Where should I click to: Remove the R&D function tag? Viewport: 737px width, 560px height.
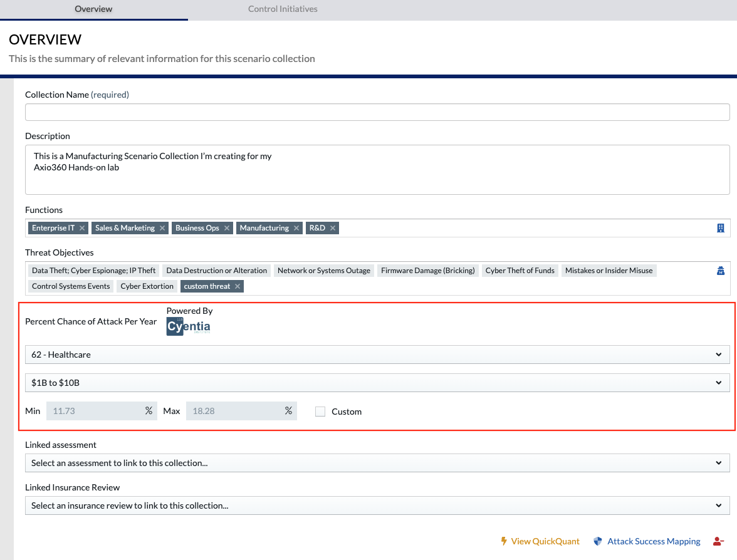[332, 228]
